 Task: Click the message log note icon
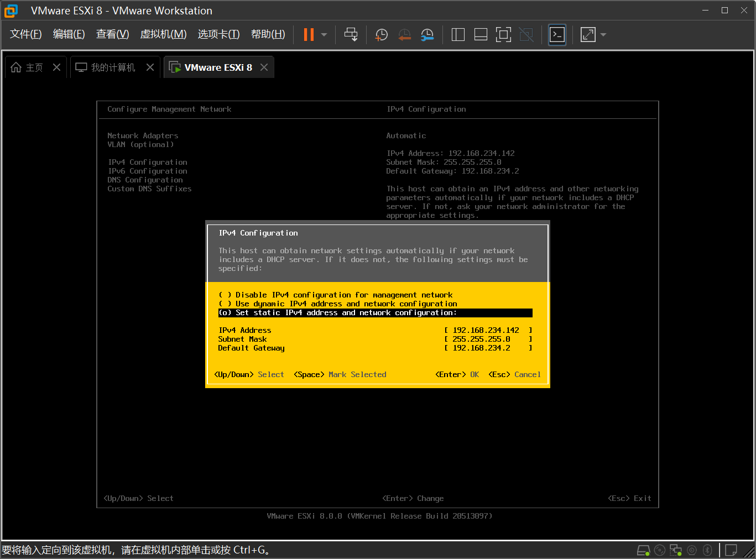pyautogui.click(x=731, y=550)
